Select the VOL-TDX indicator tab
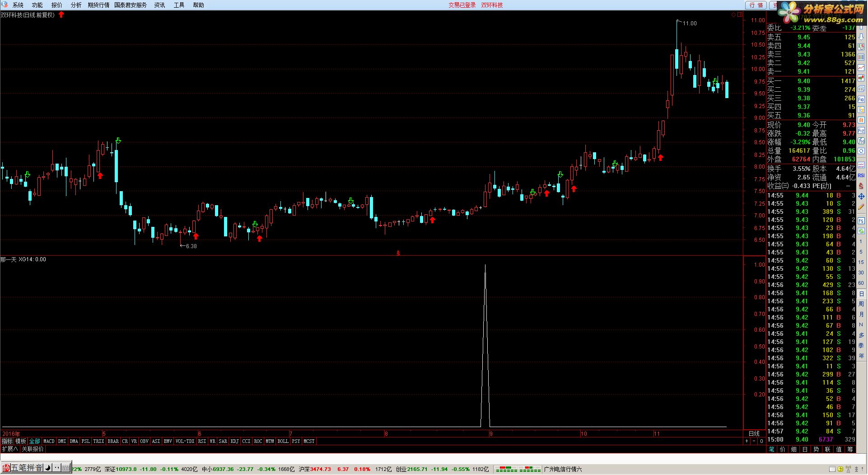This screenshot has height=475, width=868. click(185, 441)
